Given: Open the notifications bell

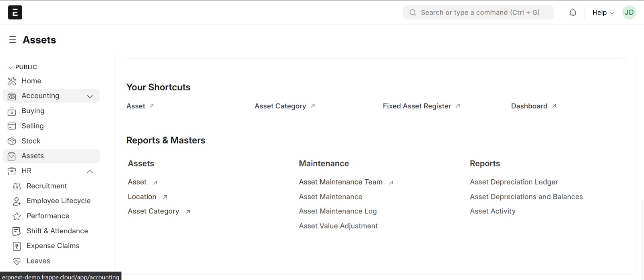Looking at the screenshot, I should pos(572,12).
